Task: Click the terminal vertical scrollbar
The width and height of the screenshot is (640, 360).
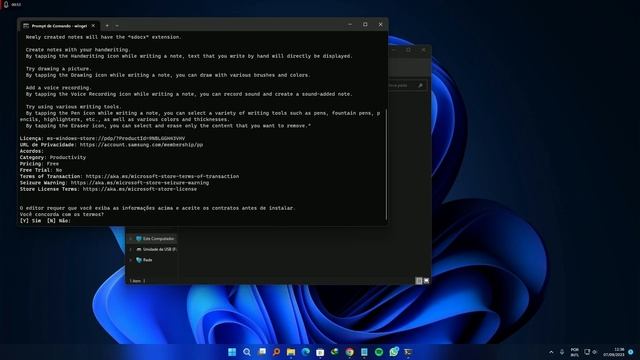Action: pos(386,163)
